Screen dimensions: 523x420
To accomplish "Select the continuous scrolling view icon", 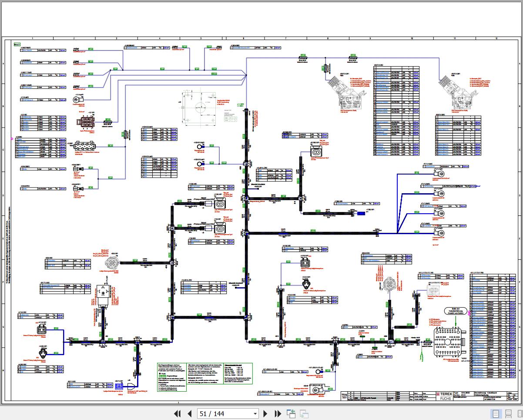I will point(507,414).
